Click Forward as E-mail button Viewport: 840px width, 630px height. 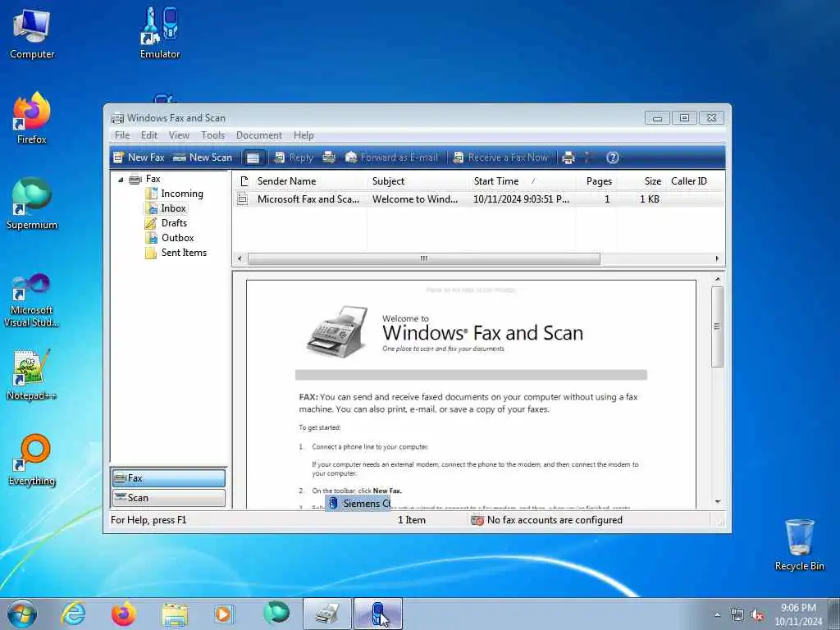click(391, 157)
